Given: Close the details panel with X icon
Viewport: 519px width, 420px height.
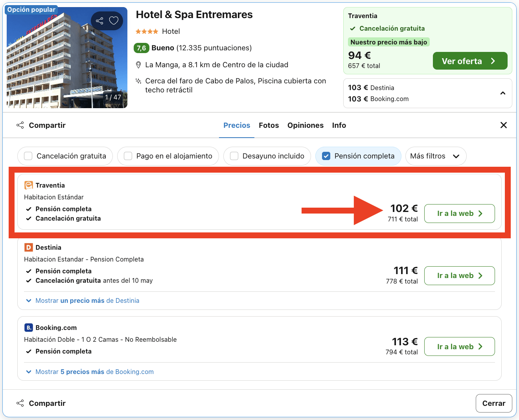Looking at the screenshot, I should [503, 125].
